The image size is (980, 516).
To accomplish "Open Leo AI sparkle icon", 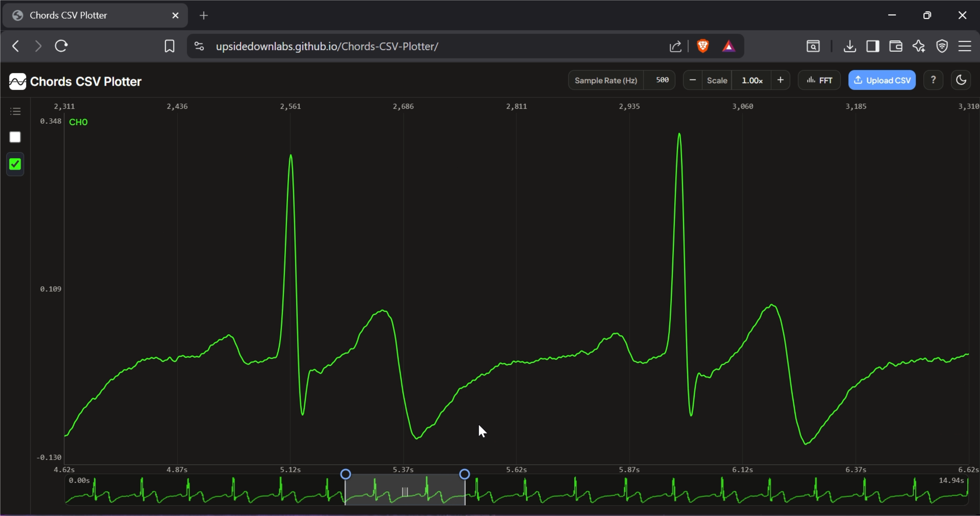I will 919,47.
